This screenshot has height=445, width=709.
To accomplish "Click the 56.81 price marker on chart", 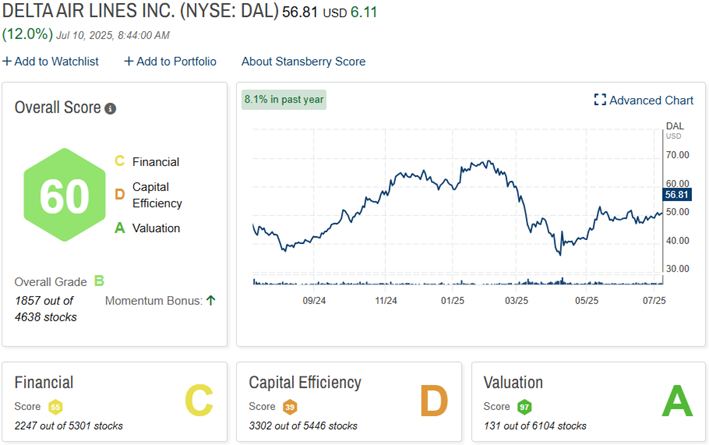I will (x=677, y=195).
